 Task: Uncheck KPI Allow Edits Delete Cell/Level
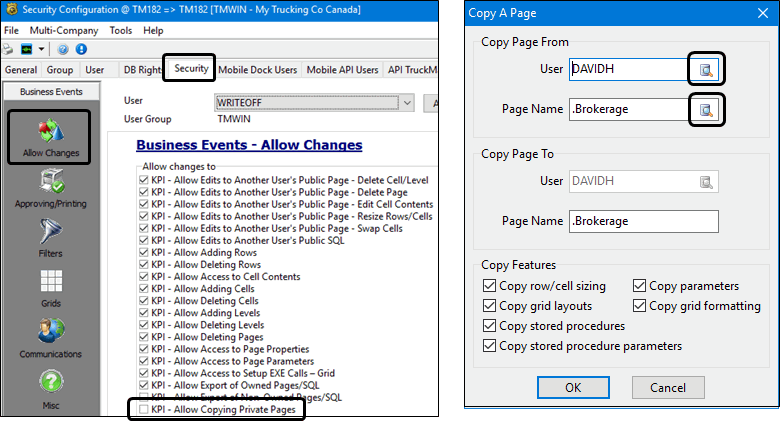(x=144, y=180)
